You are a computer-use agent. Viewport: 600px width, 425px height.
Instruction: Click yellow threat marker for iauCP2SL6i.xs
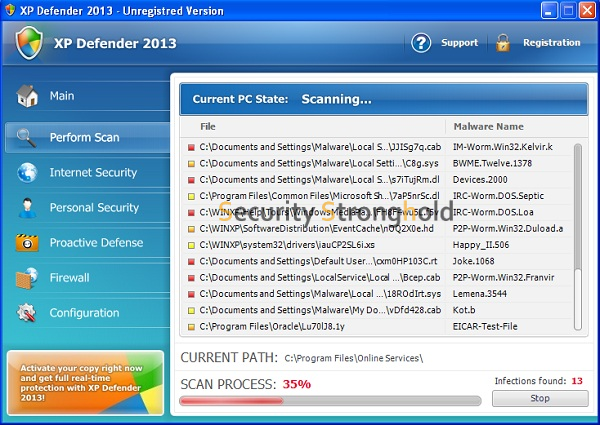[x=191, y=246]
